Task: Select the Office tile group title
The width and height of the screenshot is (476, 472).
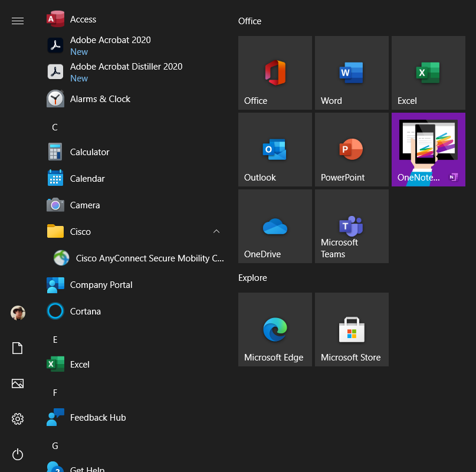Action: point(250,21)
